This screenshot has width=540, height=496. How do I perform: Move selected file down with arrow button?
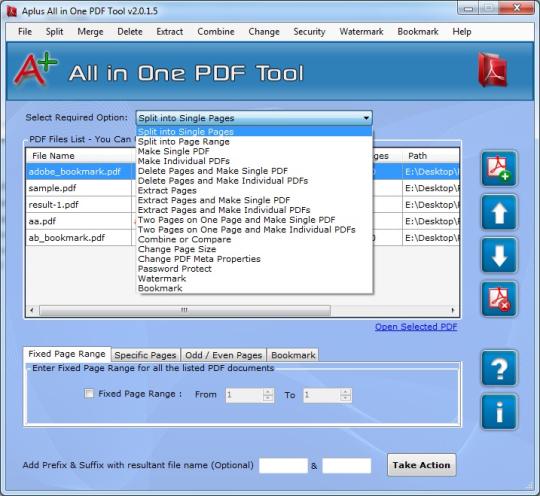click(x=499, y=256)
